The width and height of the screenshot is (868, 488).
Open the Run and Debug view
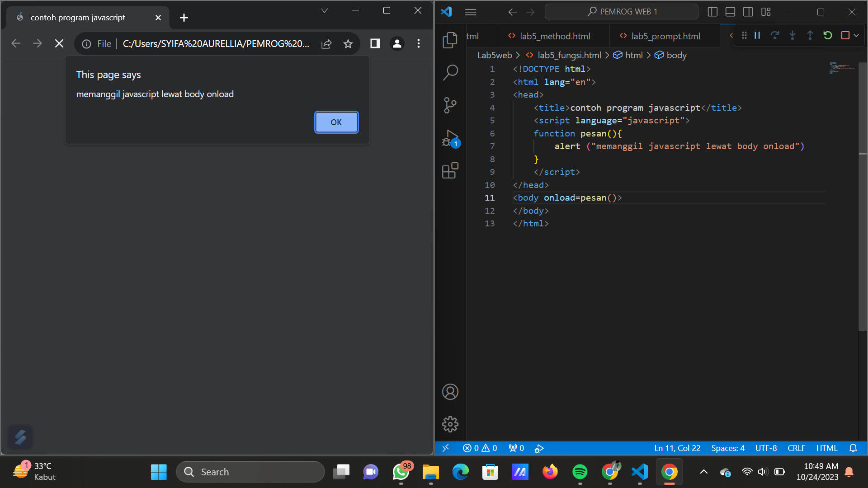(x=450, y=138)
